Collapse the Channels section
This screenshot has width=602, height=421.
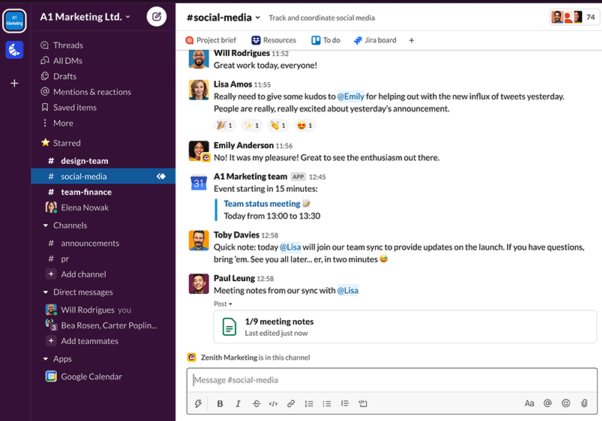click(x=46, y=226)
